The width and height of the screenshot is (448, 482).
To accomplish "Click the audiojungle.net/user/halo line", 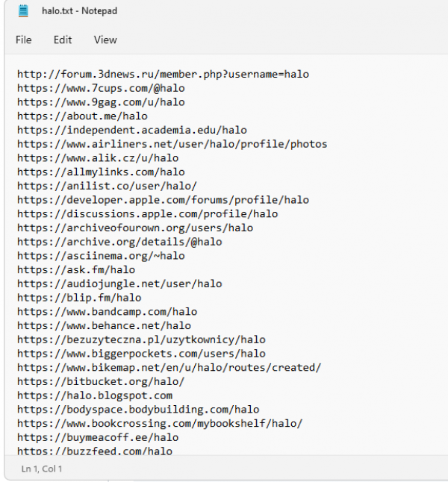I will (x=119, y=284).
